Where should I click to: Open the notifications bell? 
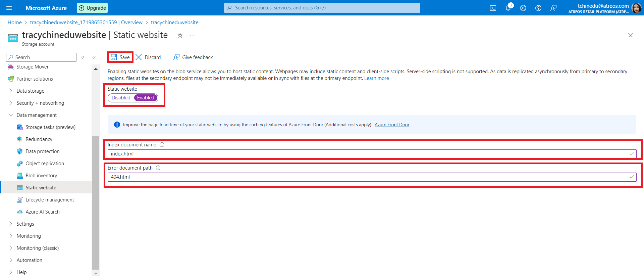pos(508,8)
